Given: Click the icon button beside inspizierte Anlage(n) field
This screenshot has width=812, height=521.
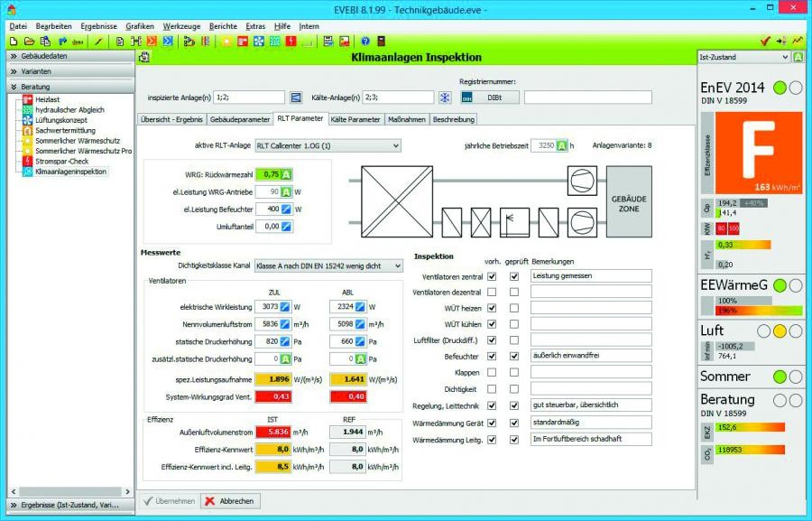Looking at the screenshot, I should coord(296,98).
